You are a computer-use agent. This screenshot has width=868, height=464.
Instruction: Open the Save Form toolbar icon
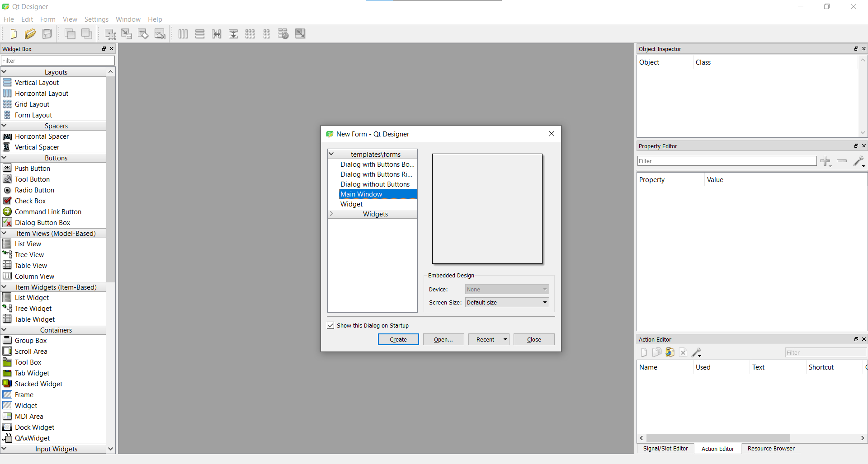click(47, 33)
